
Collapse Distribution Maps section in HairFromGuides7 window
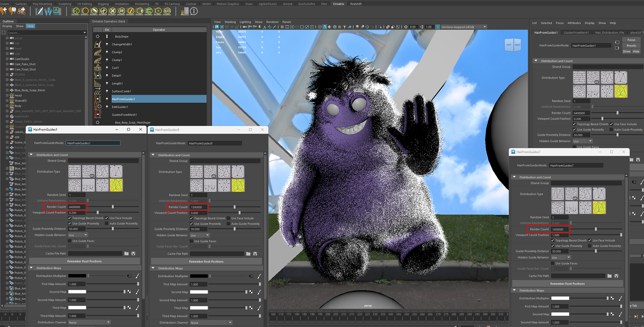click(x=515, y=290)
